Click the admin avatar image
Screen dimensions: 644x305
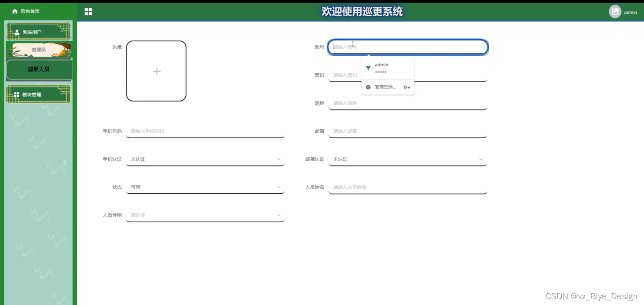(615, 12)
